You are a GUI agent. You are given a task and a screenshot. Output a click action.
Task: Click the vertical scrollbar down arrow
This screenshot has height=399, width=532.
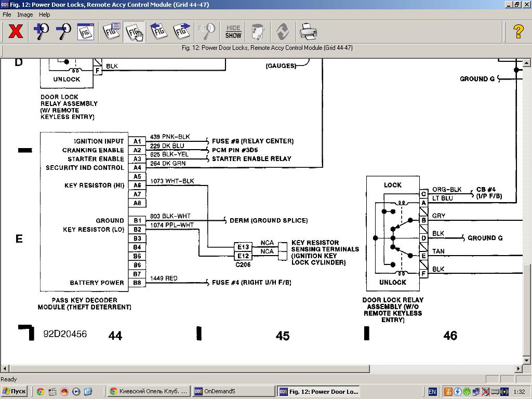pos(527,360)
